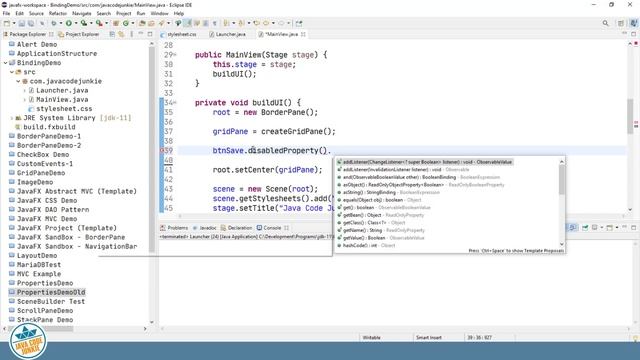The width and height of the screenshot is (640, 360).
Task: Maximize the Package Explorer view
Action: pyautogui.click(x=150, y=34)
